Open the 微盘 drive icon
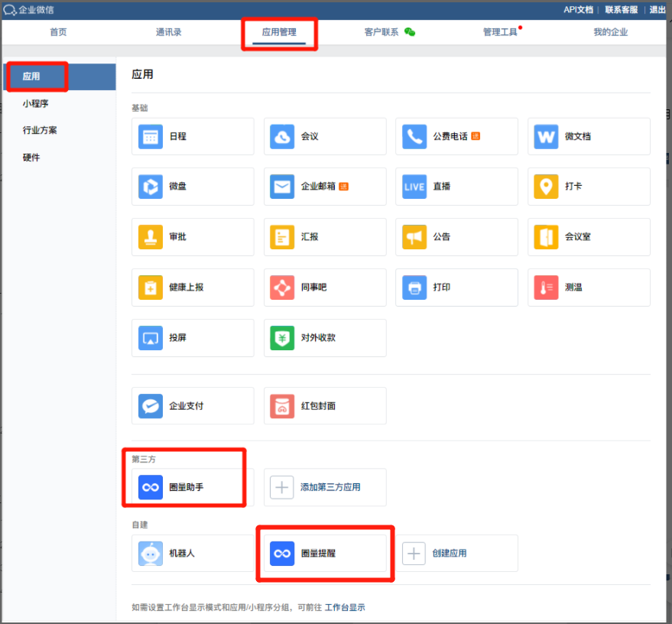Screen dimensions: 672x624 click(151, 187)
